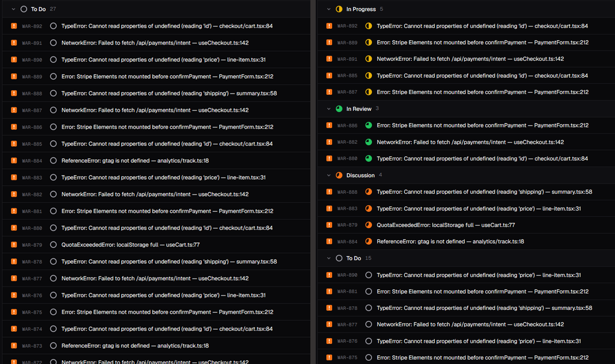Click the WAR-873 issue ID in left pane
This screenshot has width=615, height=364.
[x=32, y=346]
